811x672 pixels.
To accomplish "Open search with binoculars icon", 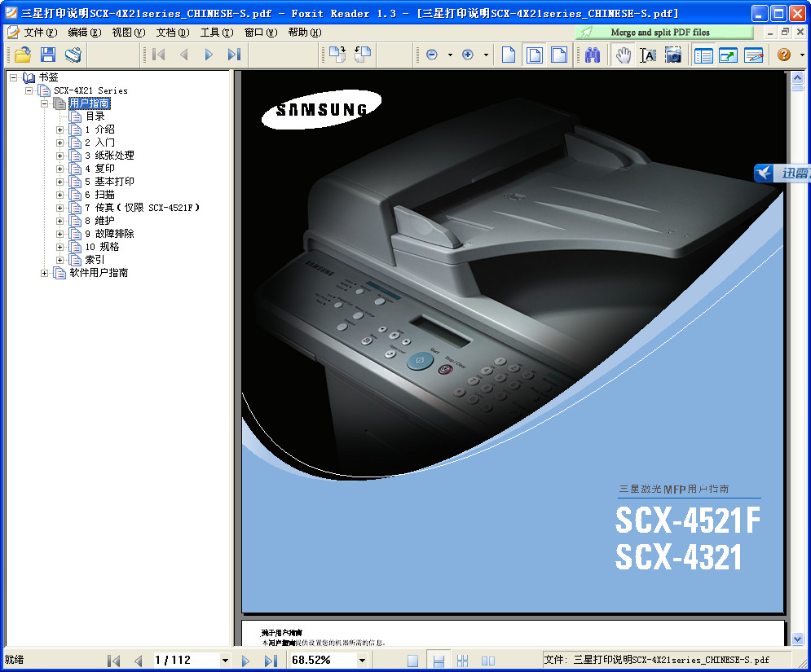I will (593, 55).
